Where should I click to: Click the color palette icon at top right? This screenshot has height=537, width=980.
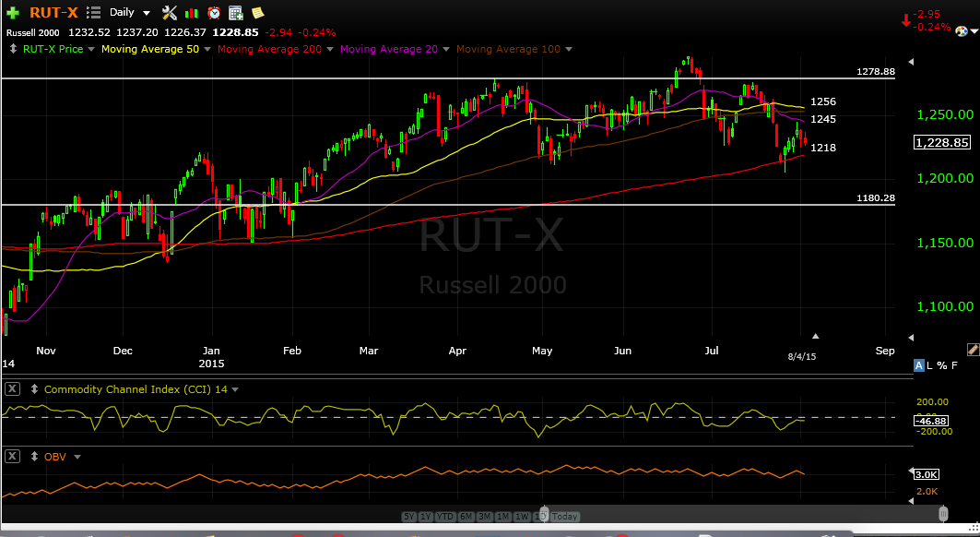pyautogui.click(x=962, y=30)
